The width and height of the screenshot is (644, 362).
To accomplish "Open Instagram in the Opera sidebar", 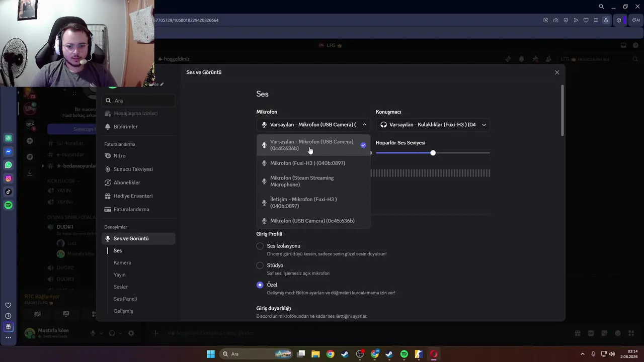I will tap(9, 178).
